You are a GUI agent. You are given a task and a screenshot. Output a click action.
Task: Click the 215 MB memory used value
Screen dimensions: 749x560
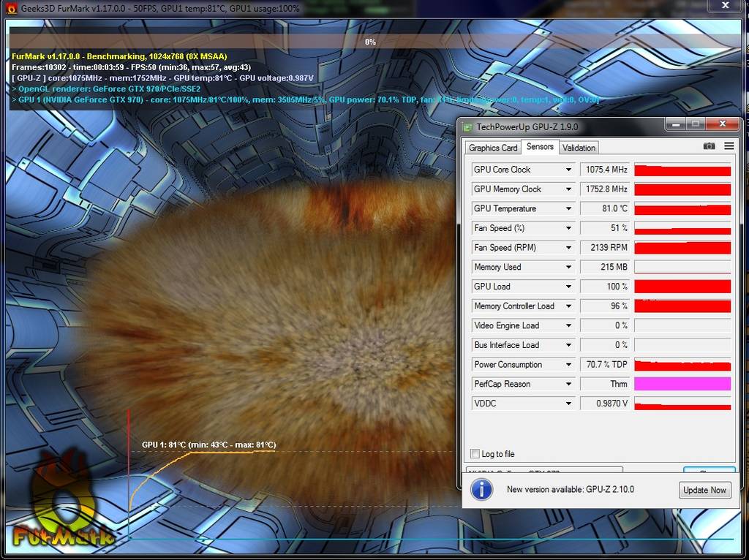(605, 267)
